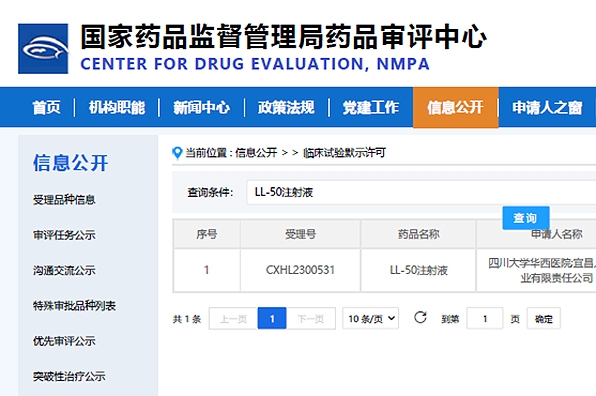Viewport: 596px width, 396px height.
Task: Click the blue 查询 search button
Action: pyautogui.click(x=526, y=218)
